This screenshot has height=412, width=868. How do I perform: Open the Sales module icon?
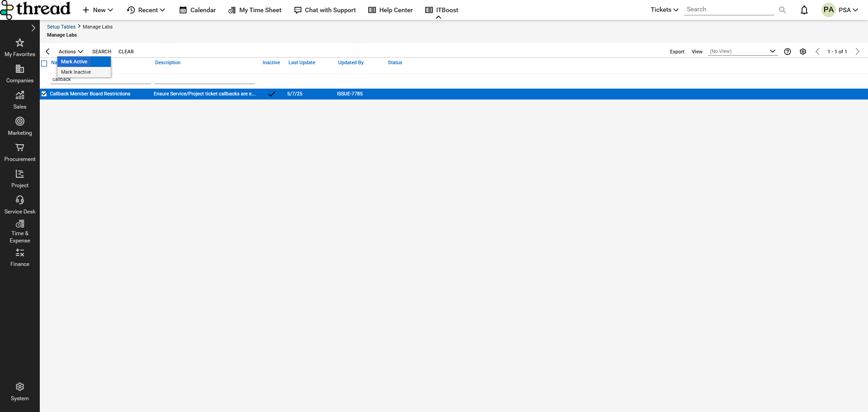point(20,95)
